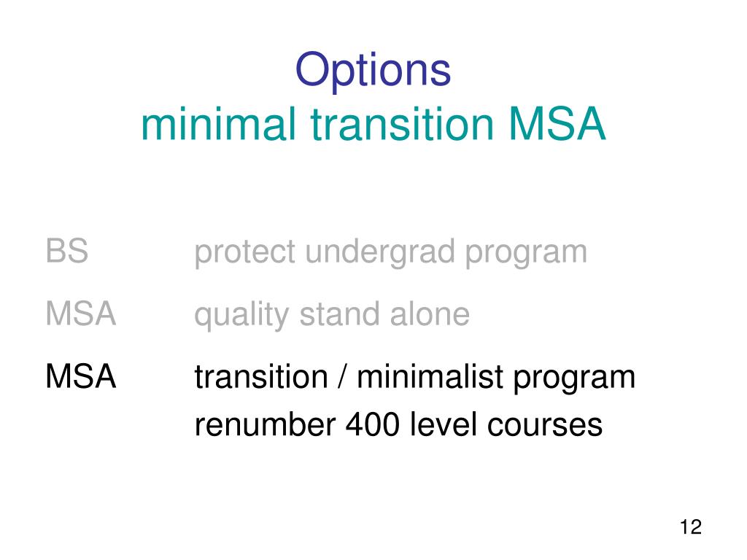Select the 'minimal transition MSA' subtitle
The image size is (747, 560).
pos(373,123)
